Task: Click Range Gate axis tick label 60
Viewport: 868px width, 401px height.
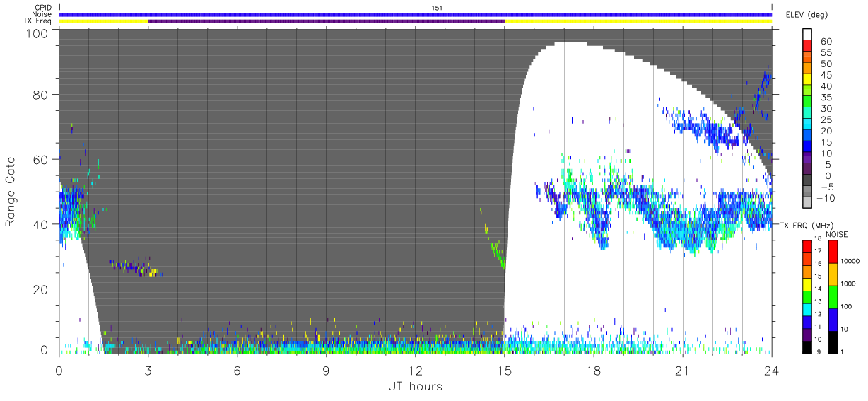Action: 42,160
